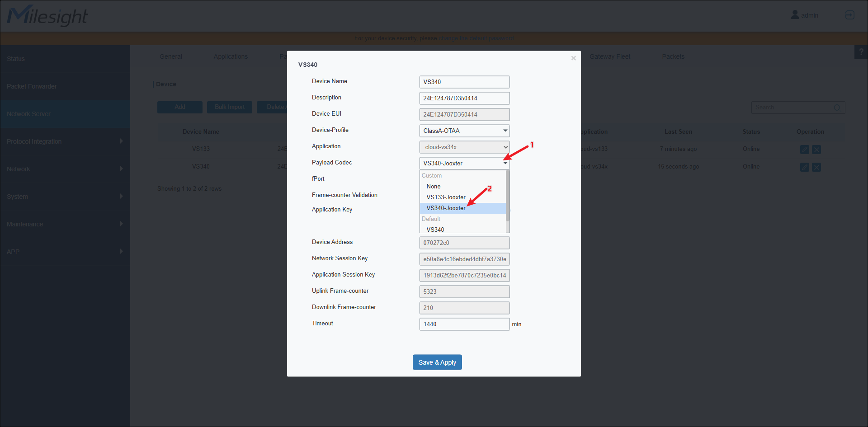Viewport: 868px width, 427px height.
Task: Click 'Showing 1 to 2 of 2 rows' text
Action: pos(189,189)
